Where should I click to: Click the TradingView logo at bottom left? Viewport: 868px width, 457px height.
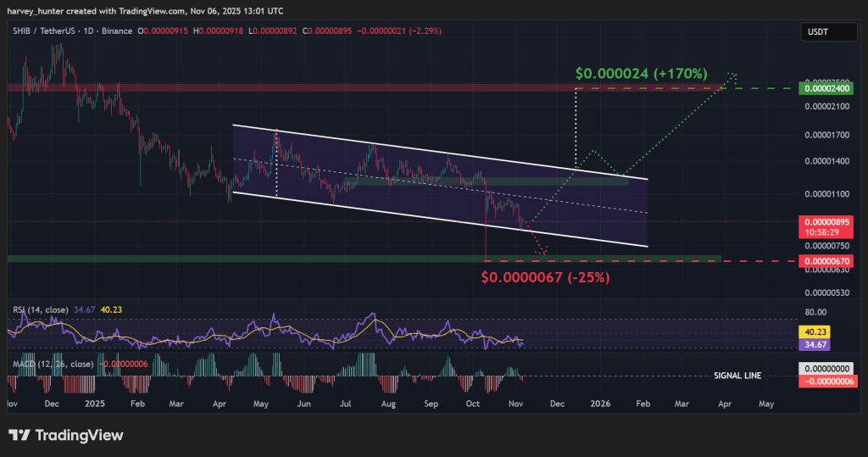[x=66, y=435]
